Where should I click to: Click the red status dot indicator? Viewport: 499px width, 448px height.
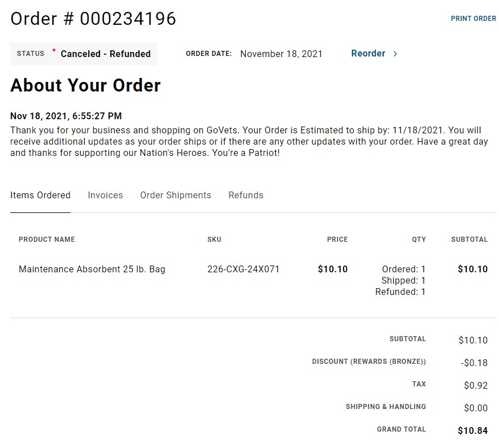tap(54, 50)
